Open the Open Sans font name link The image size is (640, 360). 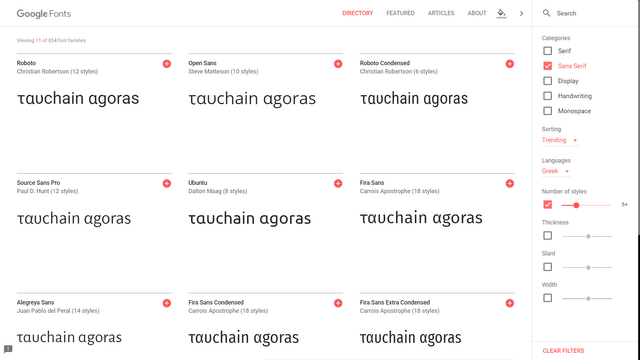click(x=202, y=63)
